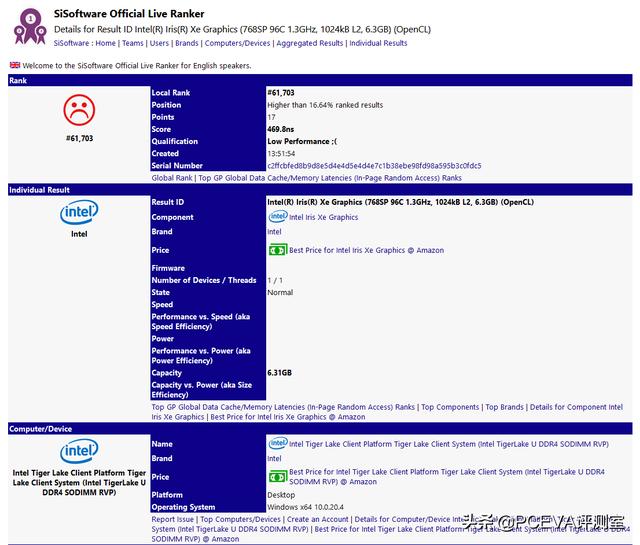Click the Result ID value text in Individual Result
640x545 pixels.
400,202
